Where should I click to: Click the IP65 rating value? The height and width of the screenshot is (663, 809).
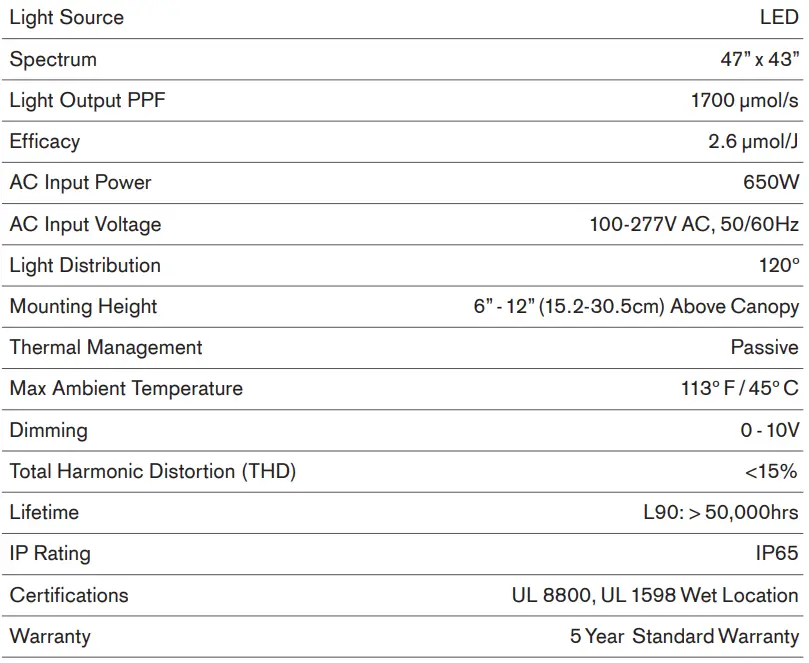click(777, 553)
